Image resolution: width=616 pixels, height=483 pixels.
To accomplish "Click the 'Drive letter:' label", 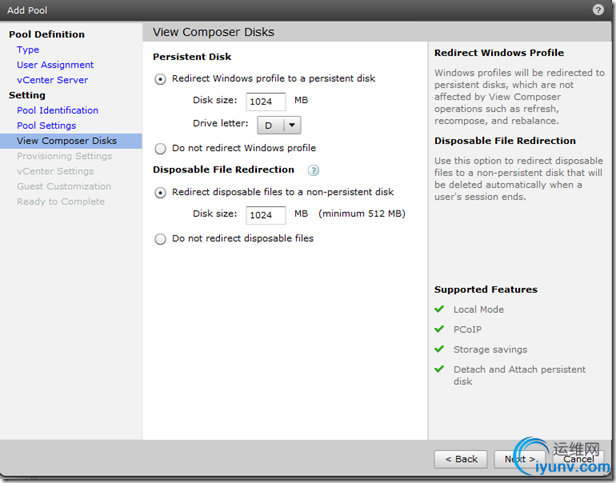I will tap(220, 123).
